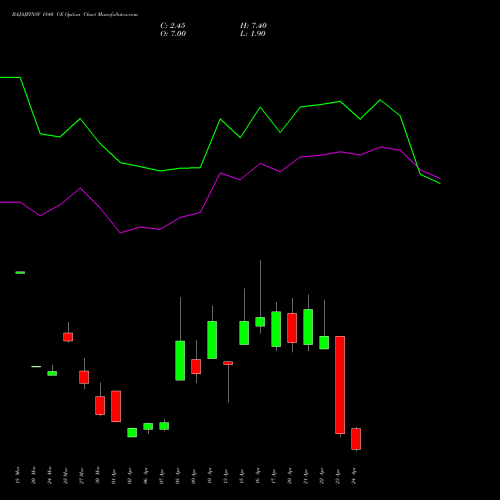
Task: Select the close value 'C: 2.45'
Action: (173, 26)
